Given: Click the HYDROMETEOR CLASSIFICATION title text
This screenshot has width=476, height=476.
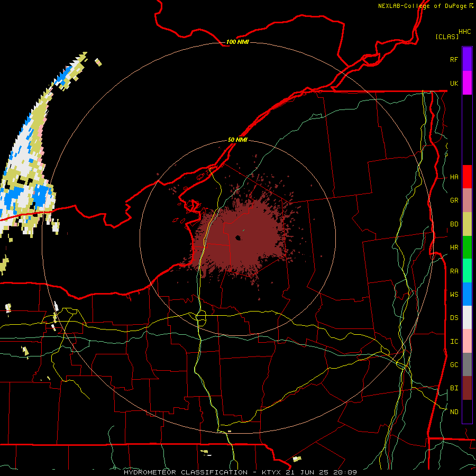Looking at the screenshot, I should [x=186, y=472].
